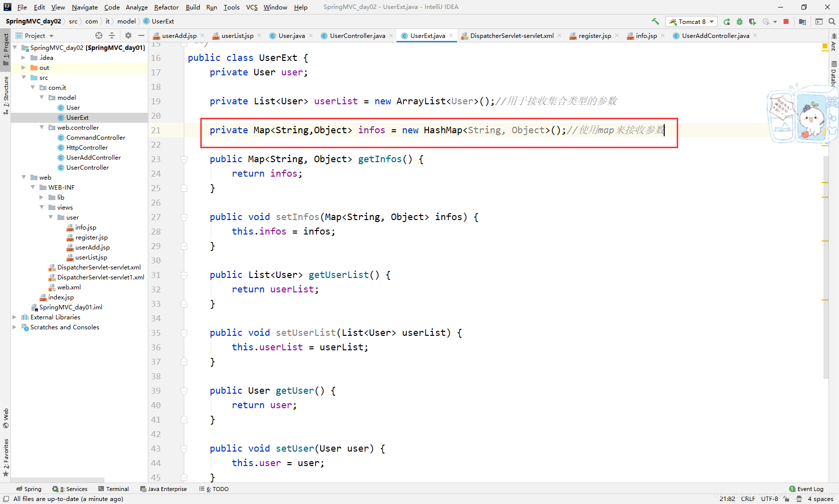Open Project panel gear settings
839x504 pixels.
click(128, 35)
